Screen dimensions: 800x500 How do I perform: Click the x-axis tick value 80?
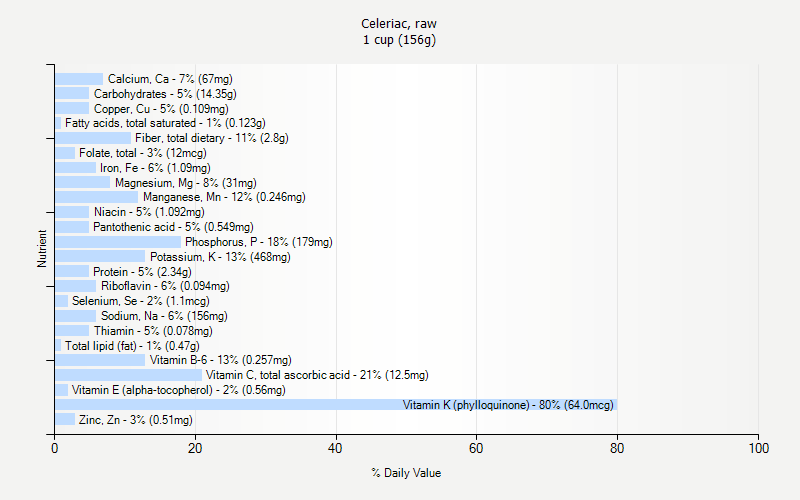point(617,448)
